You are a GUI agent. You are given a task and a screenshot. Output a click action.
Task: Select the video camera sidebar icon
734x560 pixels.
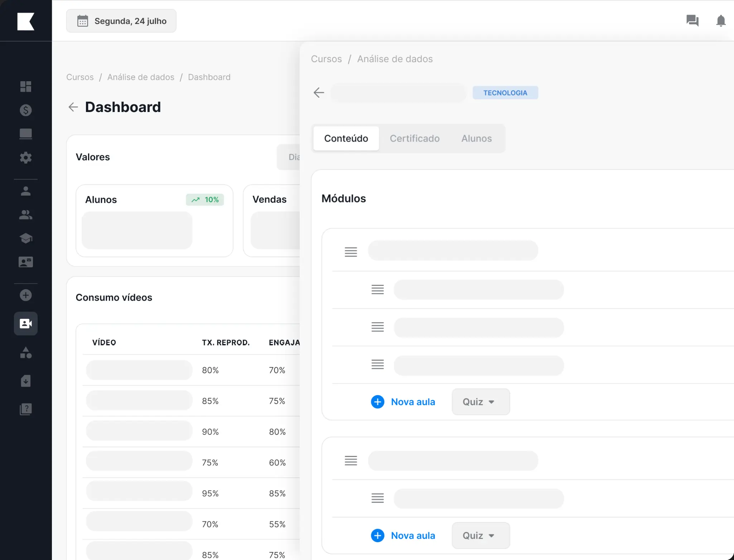tap(25, 323)
